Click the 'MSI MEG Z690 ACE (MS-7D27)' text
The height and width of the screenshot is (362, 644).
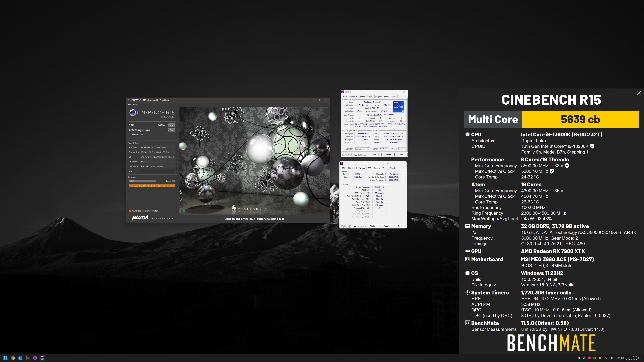pos(557,259)
